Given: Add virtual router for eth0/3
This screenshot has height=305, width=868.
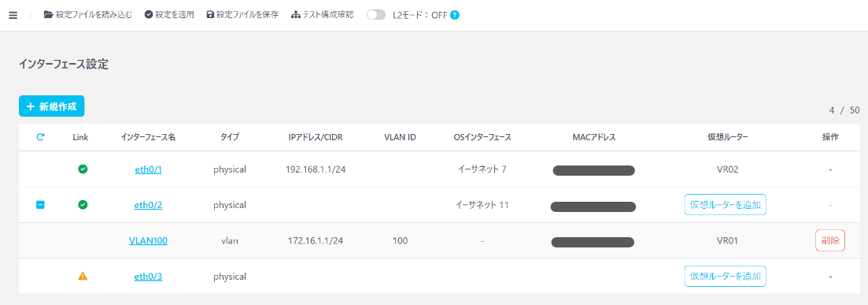Looking at the screenshot, I should click(726, 276).
